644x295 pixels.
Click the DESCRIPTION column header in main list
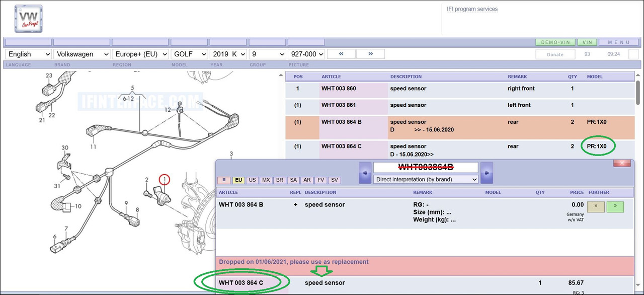point(406,77)
